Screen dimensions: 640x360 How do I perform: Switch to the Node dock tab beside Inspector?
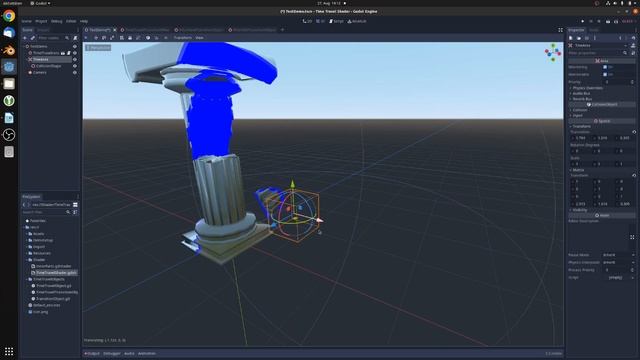point(593,30)
